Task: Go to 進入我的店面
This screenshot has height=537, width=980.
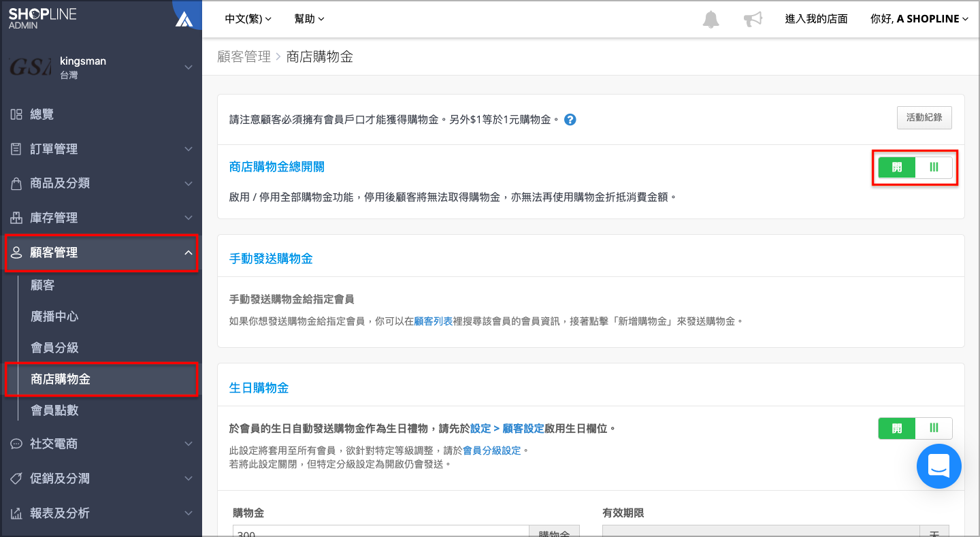Action: [x=816, y=19]
